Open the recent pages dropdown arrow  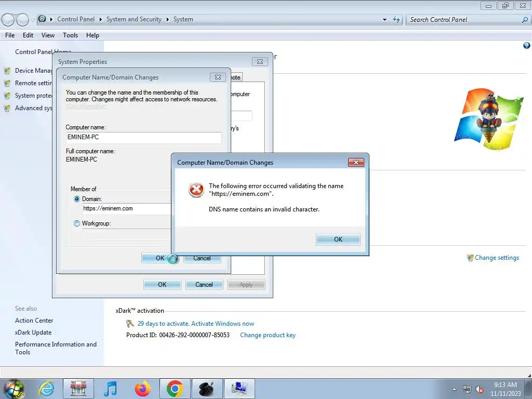coord(33,20)
